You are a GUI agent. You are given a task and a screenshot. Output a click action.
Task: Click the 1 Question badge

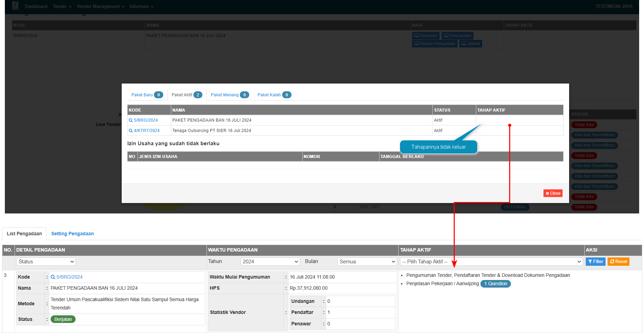pos(495,284)
